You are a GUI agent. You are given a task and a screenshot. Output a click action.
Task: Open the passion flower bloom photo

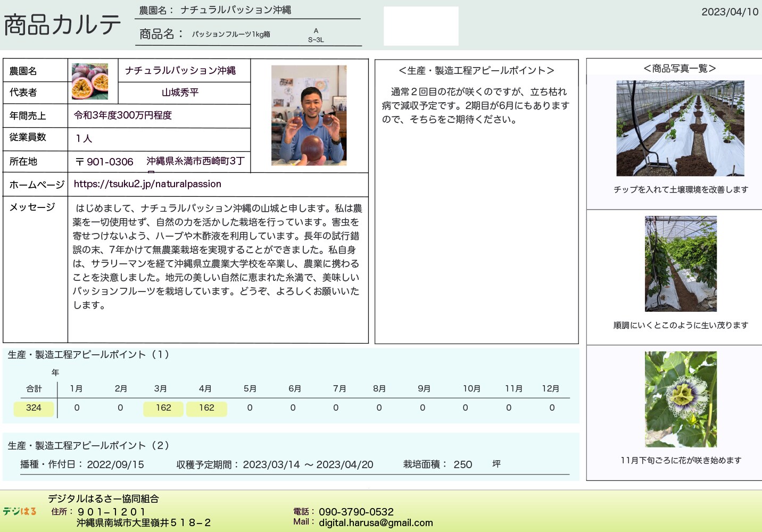pyautogui.click(x=680, y=399)
